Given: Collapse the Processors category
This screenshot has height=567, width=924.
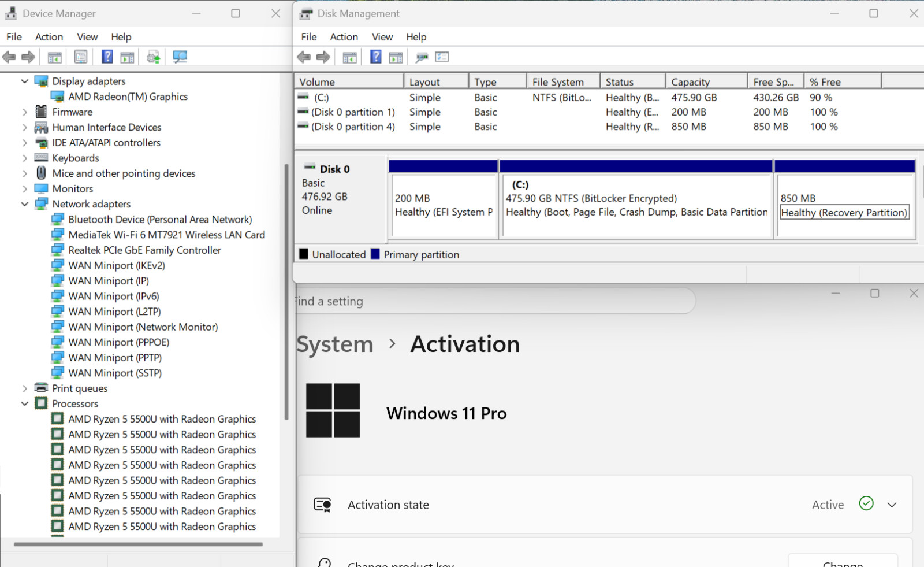Looking at the screenshot, I should [x=25, y=404].
